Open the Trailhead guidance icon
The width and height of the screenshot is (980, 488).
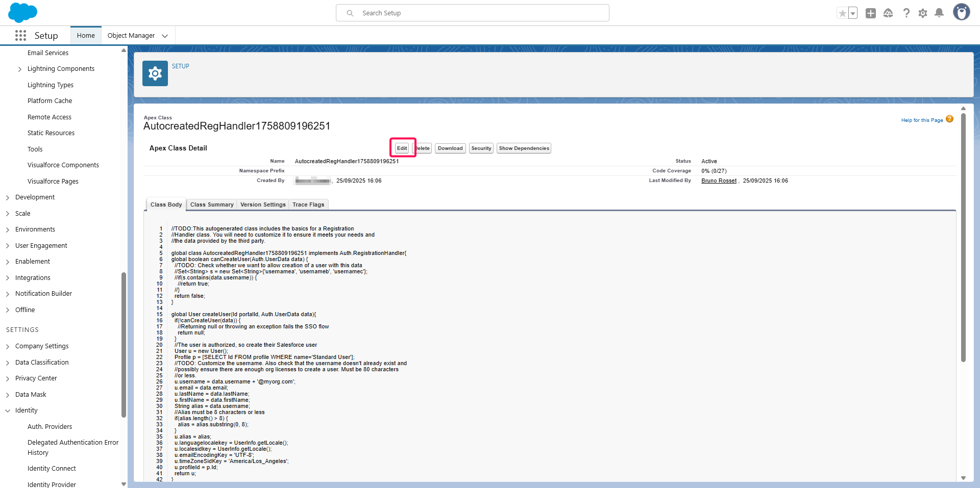click(888, 13)
